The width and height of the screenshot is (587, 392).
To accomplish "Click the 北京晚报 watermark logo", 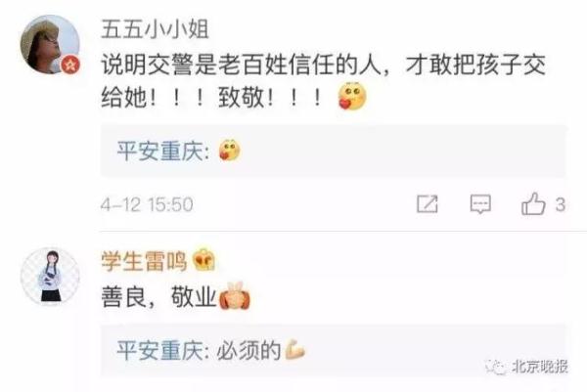I will [x=527, y=367].
